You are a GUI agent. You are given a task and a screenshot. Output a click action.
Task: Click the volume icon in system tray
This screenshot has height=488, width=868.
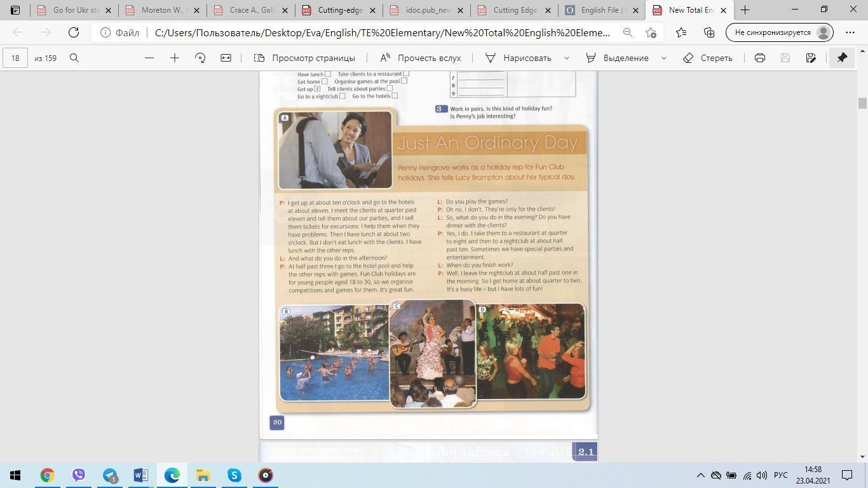point(763,475)
